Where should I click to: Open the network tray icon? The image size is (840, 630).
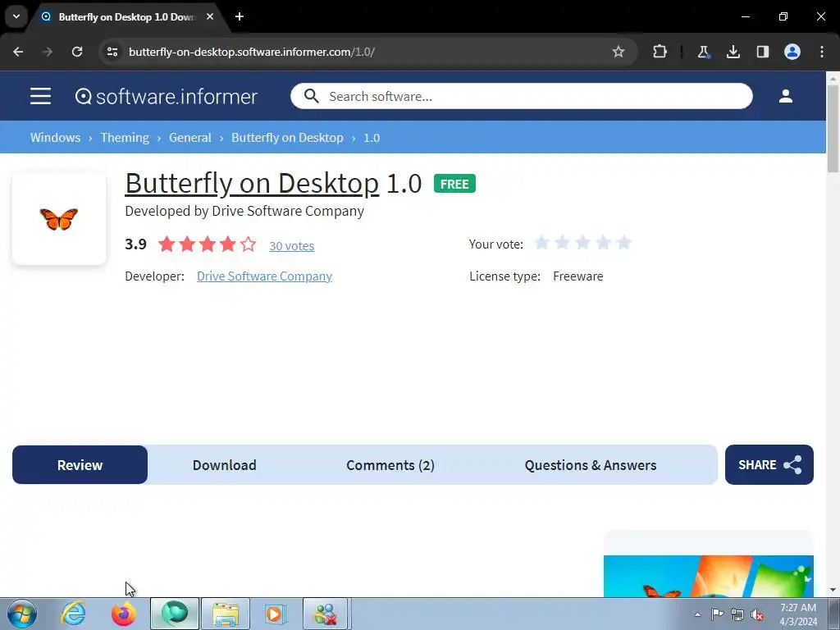click(737, 614)
